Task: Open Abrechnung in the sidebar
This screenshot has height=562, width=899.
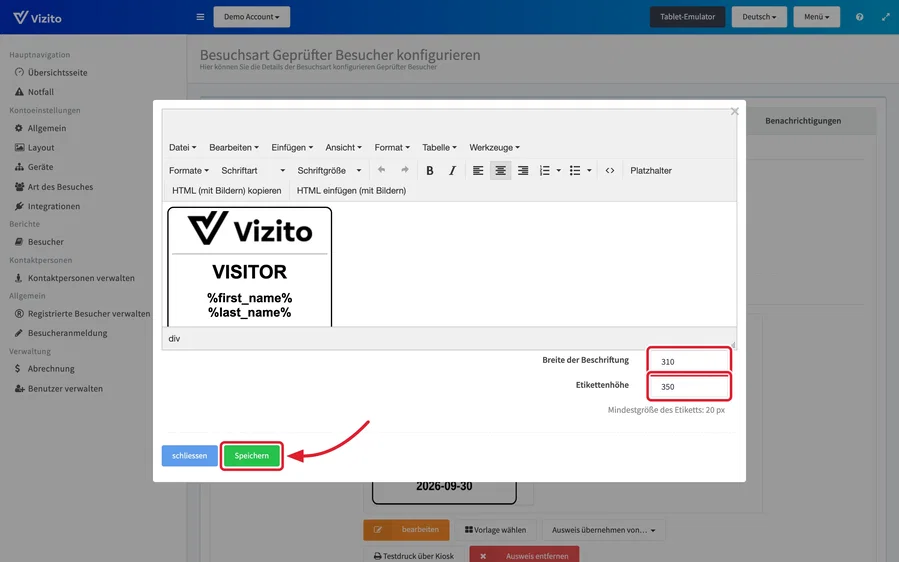Action: [44, 368]
